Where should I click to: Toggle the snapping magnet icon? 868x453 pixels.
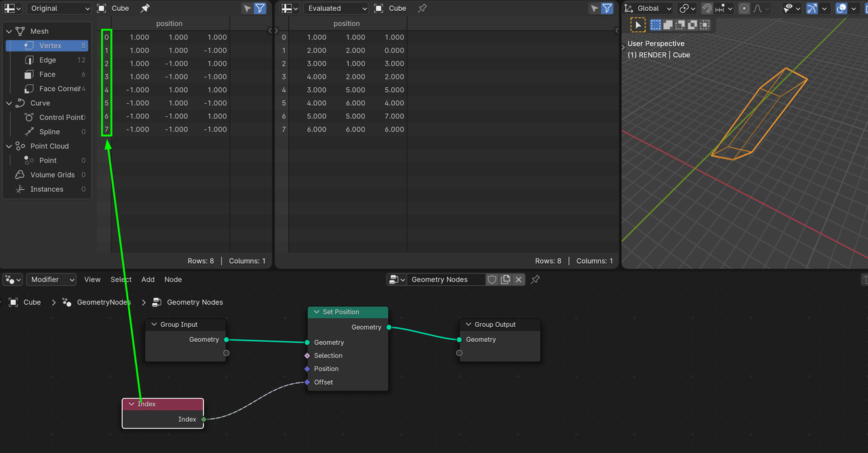coord(707,8)
